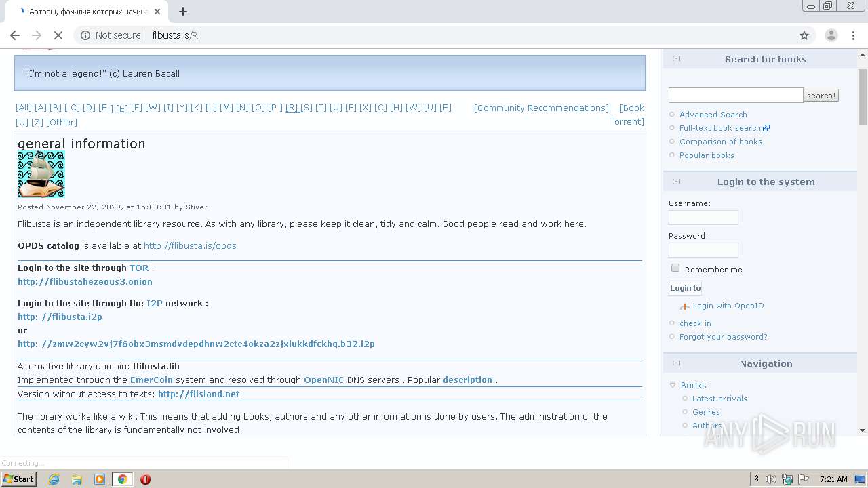Open the Full-text book search link
The height and width of the screenshot is (488, 868).
click(720, 128)
